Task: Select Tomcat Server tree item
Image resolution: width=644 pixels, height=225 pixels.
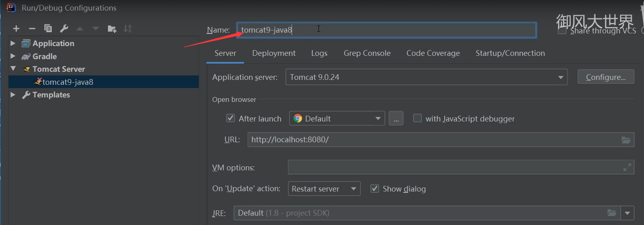Action: (x=59, y=69)
